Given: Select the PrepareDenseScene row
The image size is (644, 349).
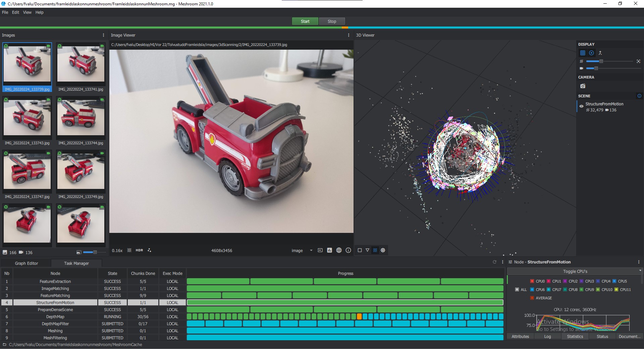Looking at the screenshot, I should click(252, 309).
